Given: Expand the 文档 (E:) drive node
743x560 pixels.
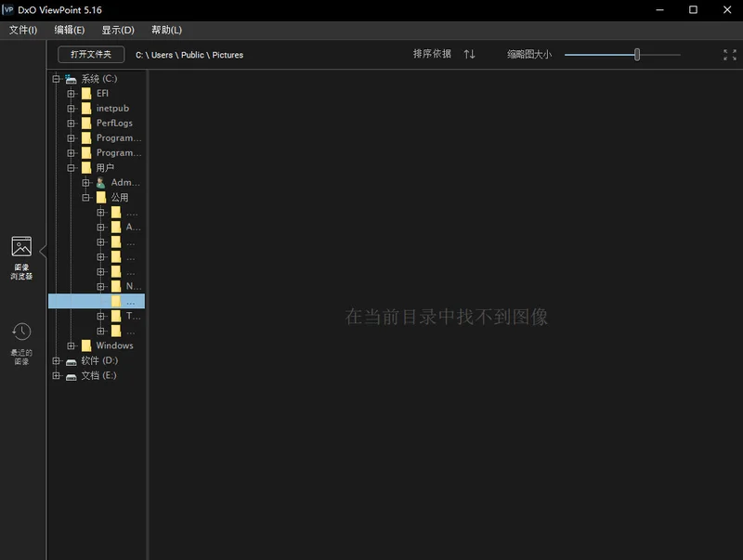Looking at the screenshot, I should pos(56,376).
